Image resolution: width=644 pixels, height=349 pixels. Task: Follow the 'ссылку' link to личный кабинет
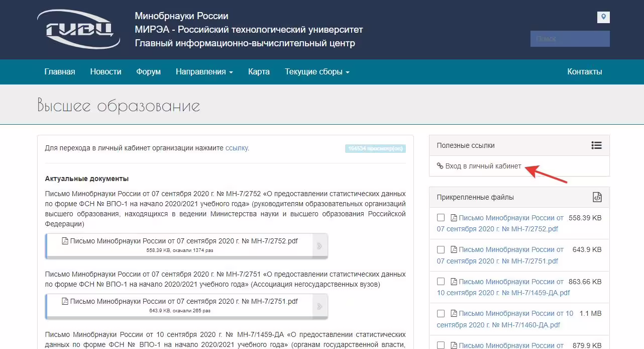coord(236,148)
